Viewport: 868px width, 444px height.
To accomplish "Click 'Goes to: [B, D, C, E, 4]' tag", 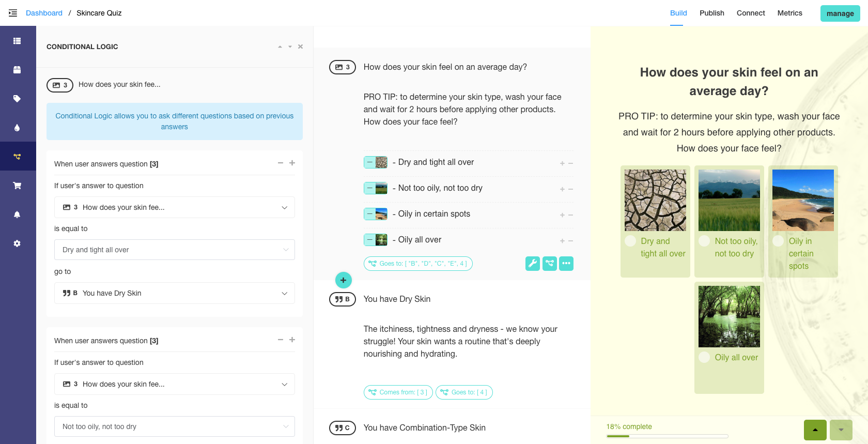I will tap(418, 264).
